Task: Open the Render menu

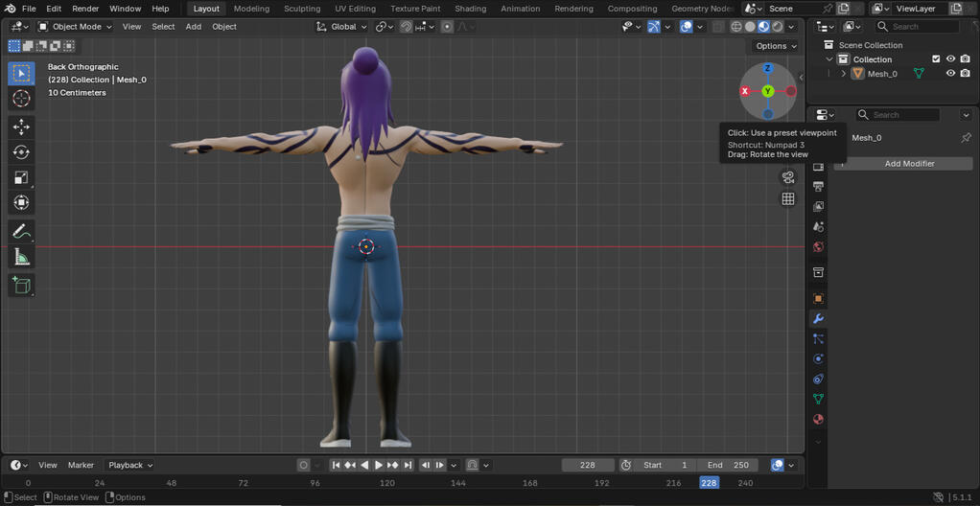Action: click(85, 9)
